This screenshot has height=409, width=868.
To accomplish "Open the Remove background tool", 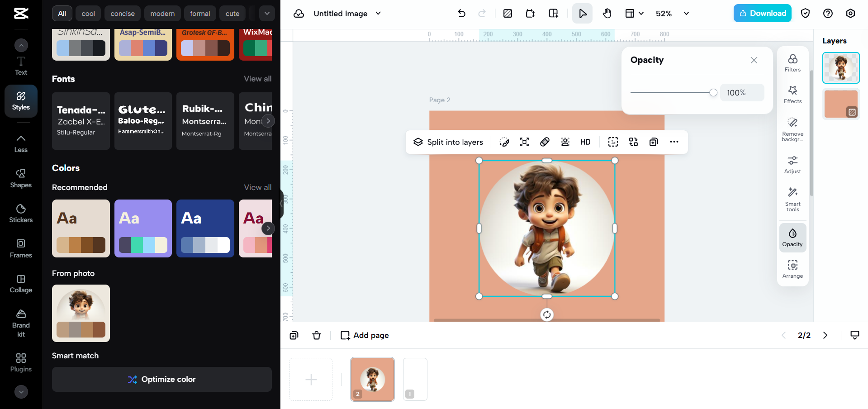I will point(792,130).
